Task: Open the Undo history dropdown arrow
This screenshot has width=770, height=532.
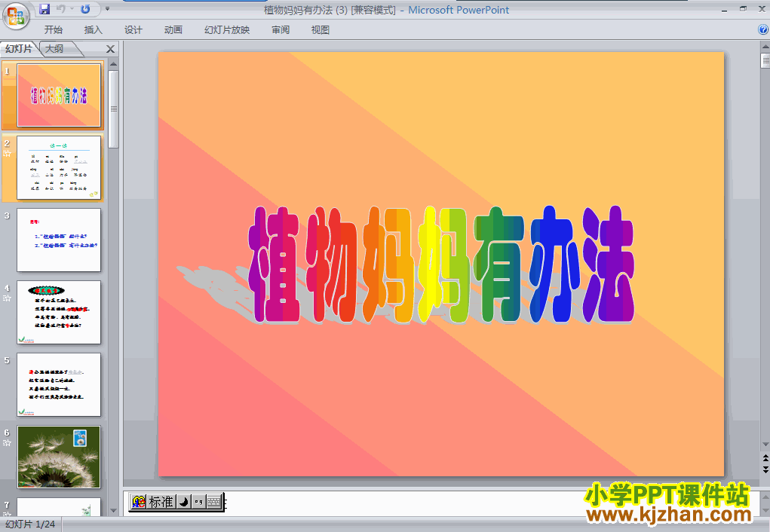Action: [72, 9]
